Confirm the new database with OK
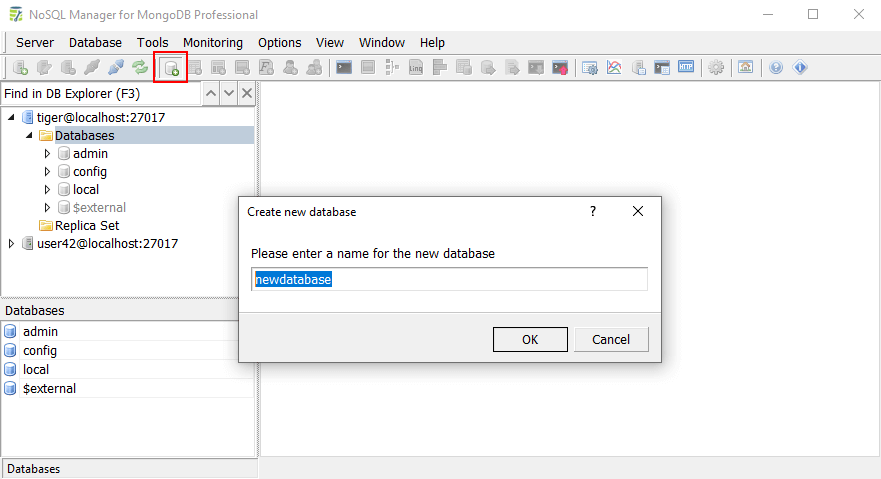The height and width of the screenshot is (479, 881). click(x=530, y=339)
